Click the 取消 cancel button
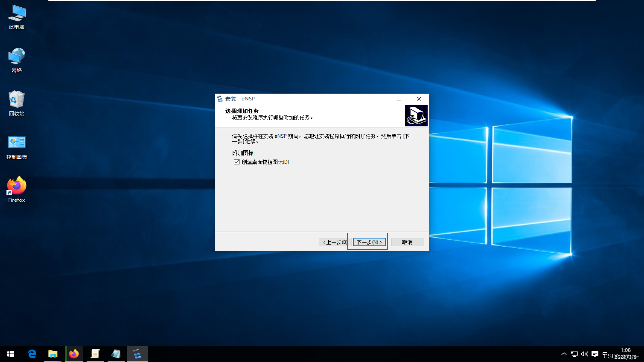This screenshot has width=644, height=362. point(408,242)
